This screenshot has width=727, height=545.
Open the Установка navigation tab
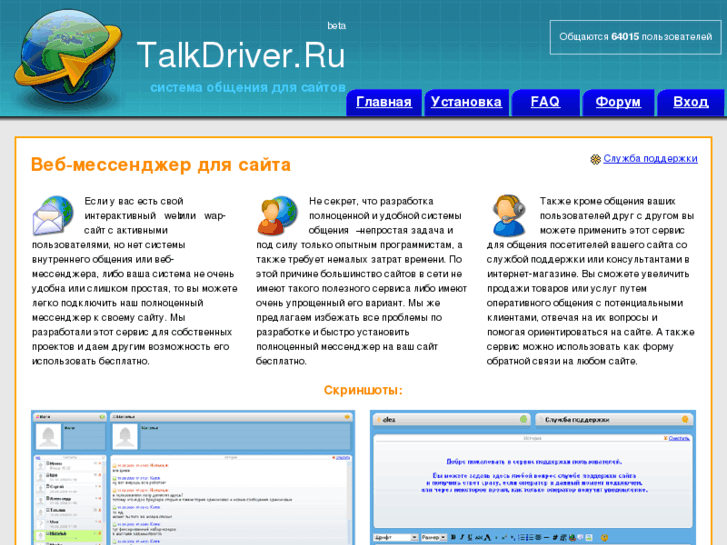(466, 102)
